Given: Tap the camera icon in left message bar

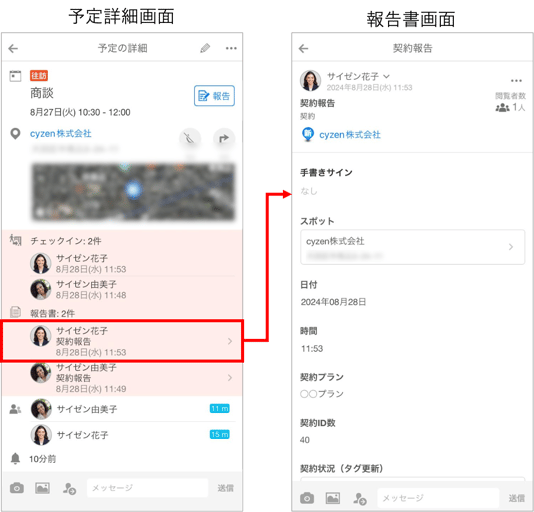Looking at the screenshot, I should click(x=17, y=488).
